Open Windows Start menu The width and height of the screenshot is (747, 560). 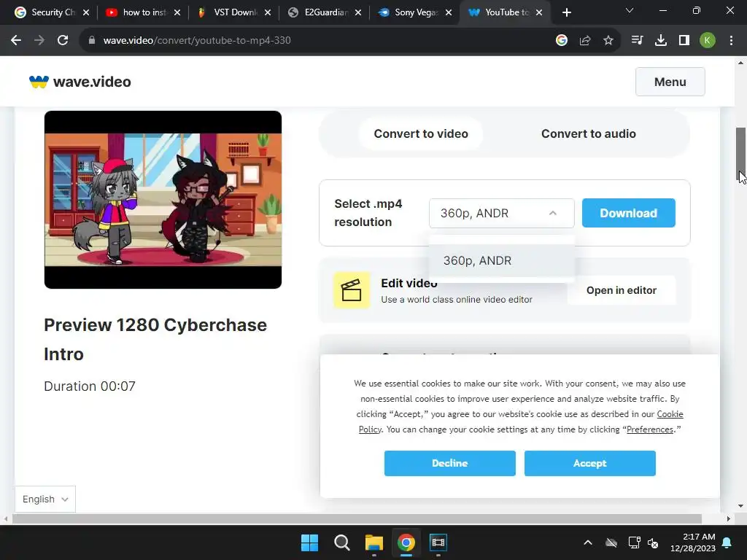point(309,542)
